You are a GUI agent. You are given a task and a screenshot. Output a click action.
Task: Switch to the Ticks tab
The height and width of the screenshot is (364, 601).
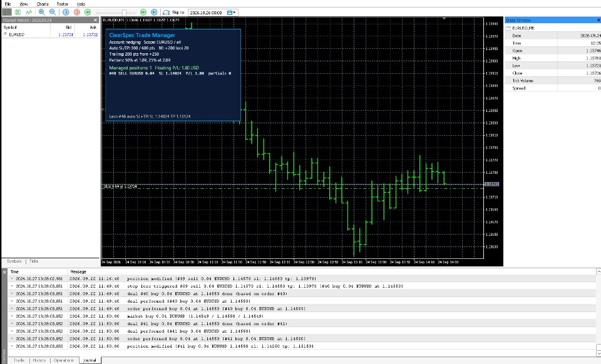(x=34, y=261)
